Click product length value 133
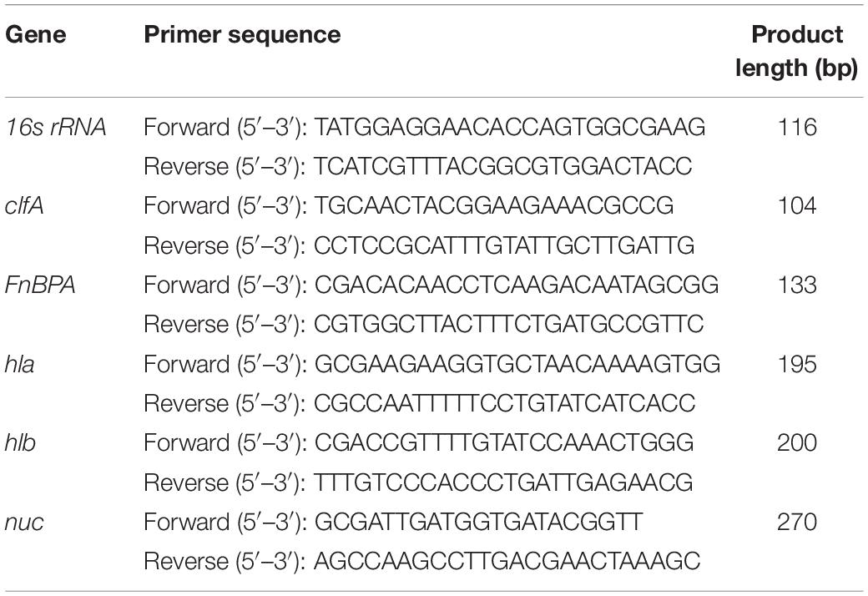The width and height of the screenshot is (868, 596). [797, 285]
